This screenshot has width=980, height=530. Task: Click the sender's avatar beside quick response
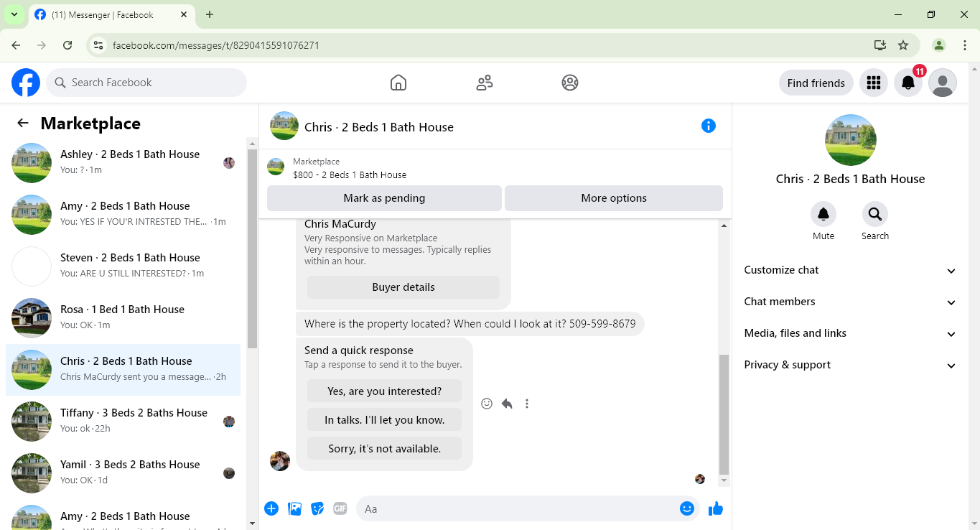[280, 460]
